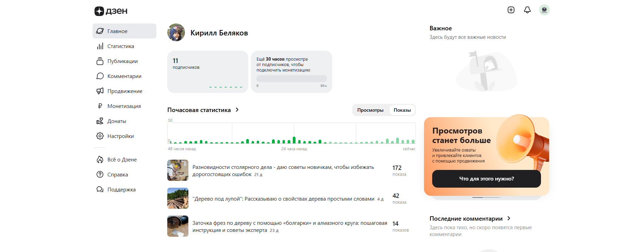Click the 11 подписчиков card
The width and height of the screenshot is (644, 252).
pos(208,72)
